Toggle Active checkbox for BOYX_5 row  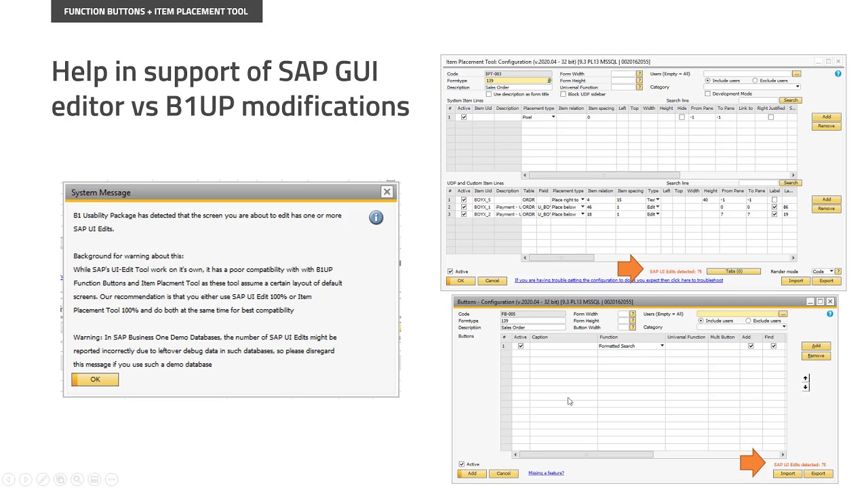(x=464, y=199)
